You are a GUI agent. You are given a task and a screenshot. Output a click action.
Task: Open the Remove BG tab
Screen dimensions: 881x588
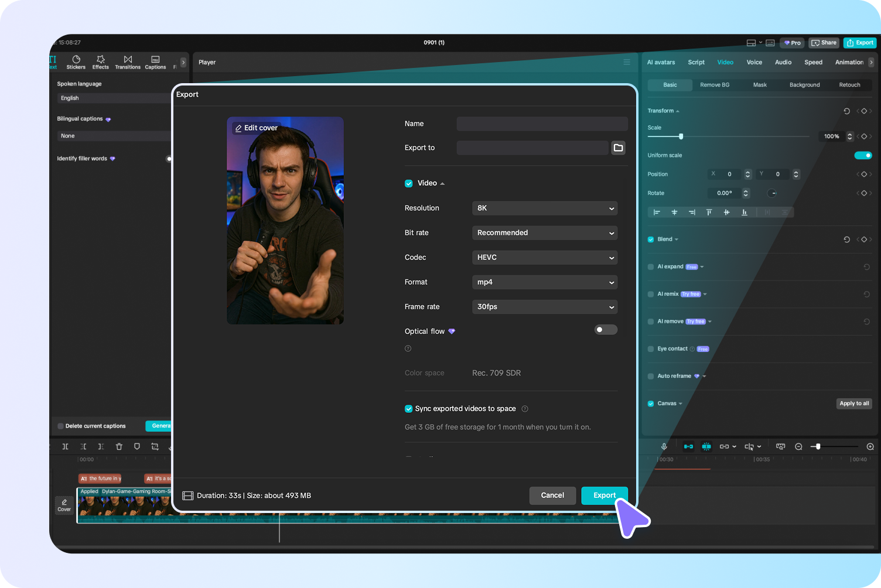click(x=715, y=85)
